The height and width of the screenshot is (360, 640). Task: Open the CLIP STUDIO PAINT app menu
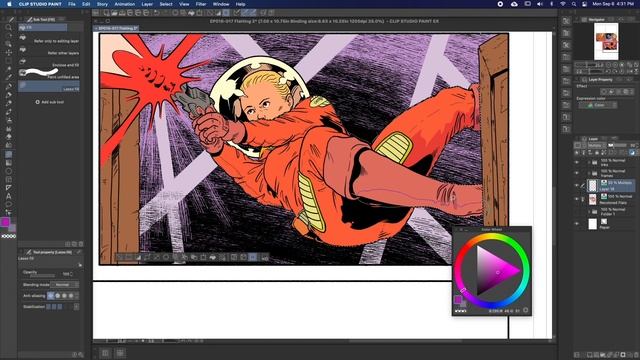(40, 4)
